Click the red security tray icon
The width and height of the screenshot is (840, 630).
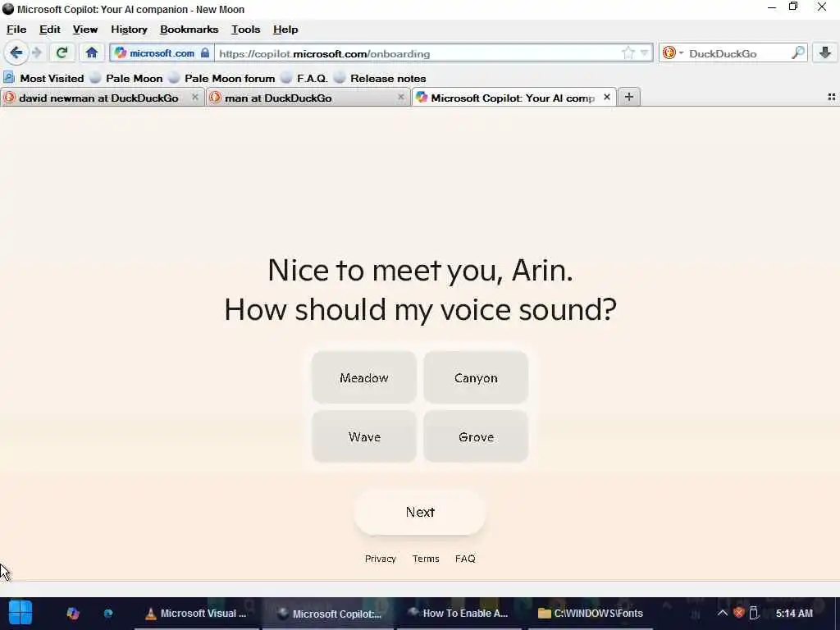point(739,613)
